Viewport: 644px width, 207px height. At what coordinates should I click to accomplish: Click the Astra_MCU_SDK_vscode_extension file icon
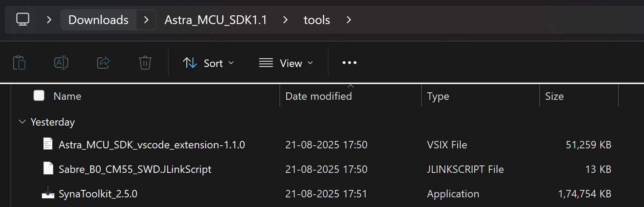48,144
